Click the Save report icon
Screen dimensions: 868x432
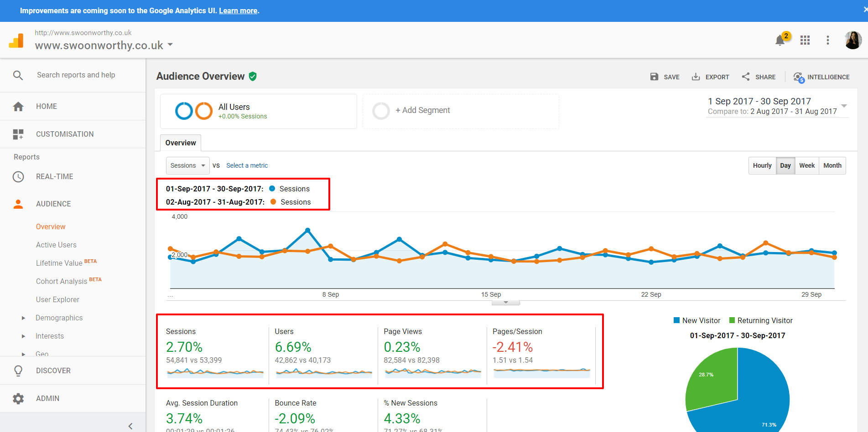tap(654, 77)
